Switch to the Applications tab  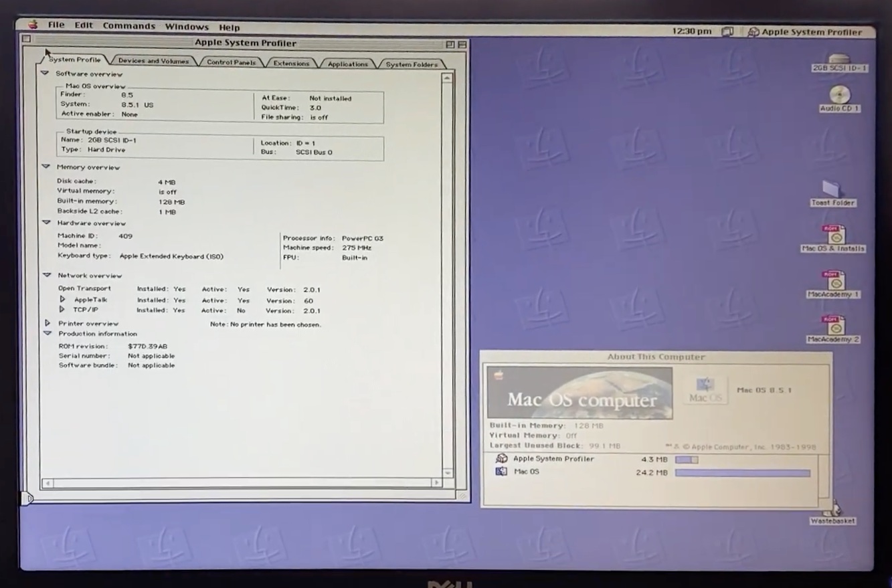pos(347,64)
